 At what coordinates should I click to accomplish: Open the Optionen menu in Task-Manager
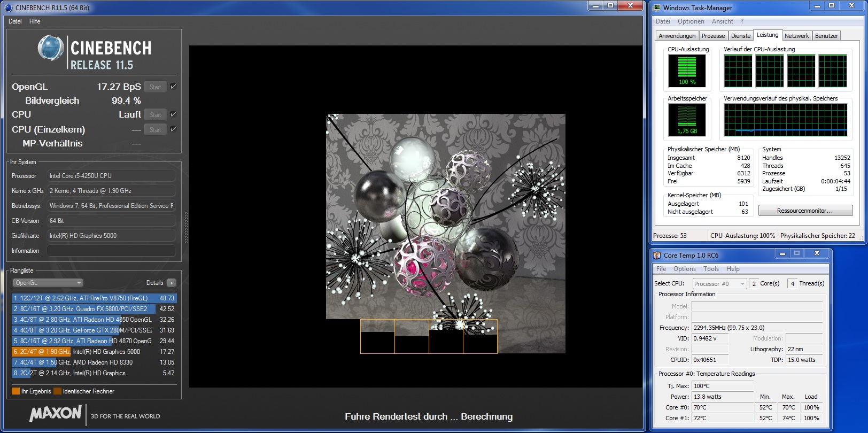click(691, 21)
